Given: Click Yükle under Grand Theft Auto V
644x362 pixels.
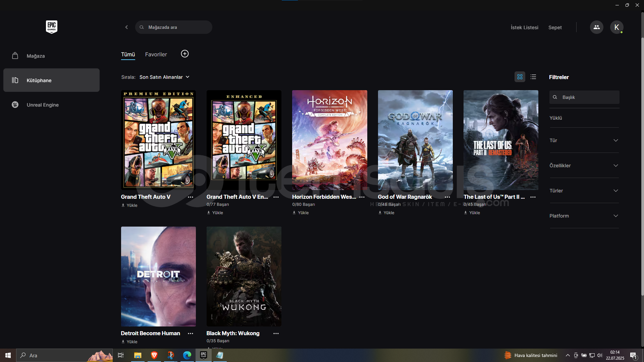Looking at the screenshot, I should 129,205.
